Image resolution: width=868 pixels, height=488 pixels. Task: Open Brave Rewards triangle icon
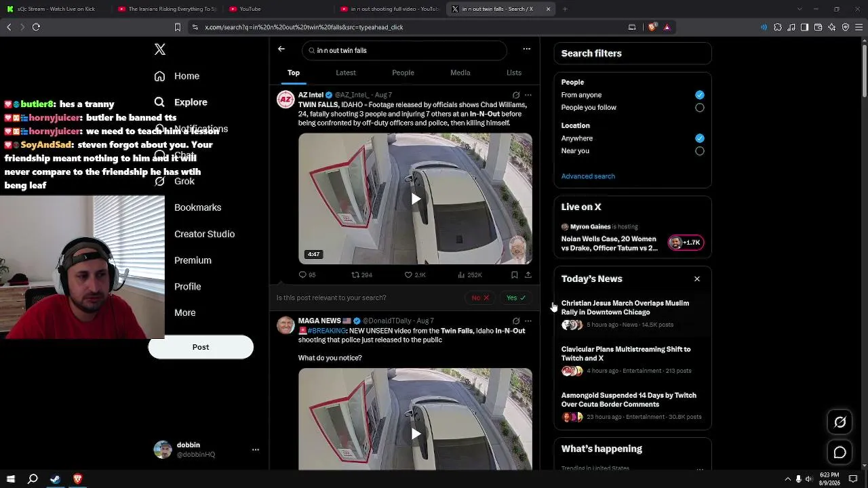point(667,27)
